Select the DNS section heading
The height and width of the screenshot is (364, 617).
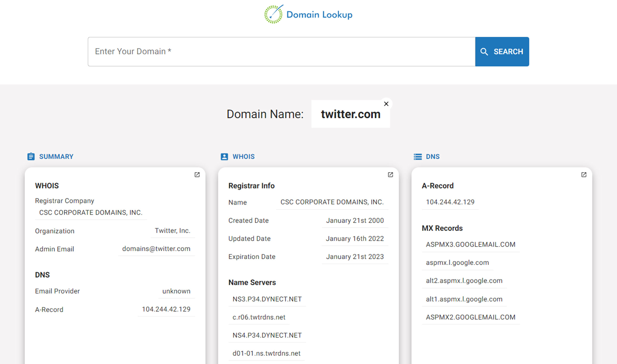coord(433,157)
